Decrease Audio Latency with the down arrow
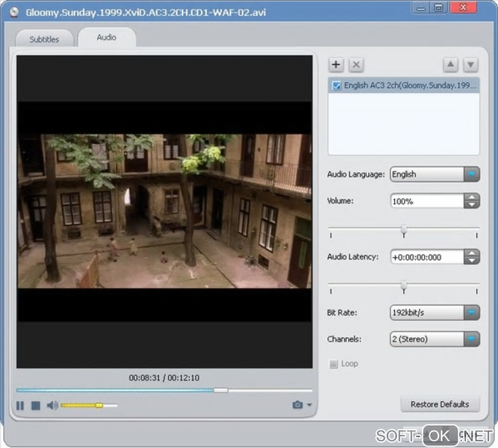The height and width of the screenshot is (448, 498). pyautogui.click(x=472, y=260)
